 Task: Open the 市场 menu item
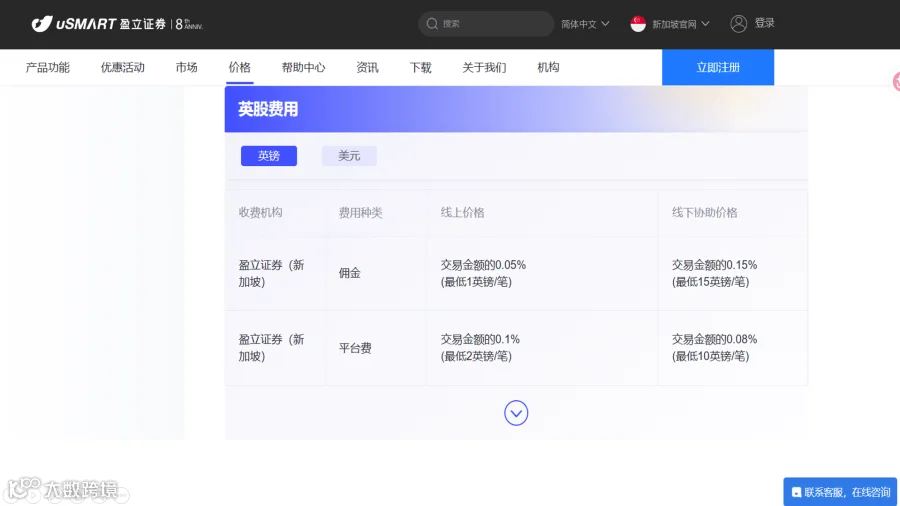click(187, 67)
